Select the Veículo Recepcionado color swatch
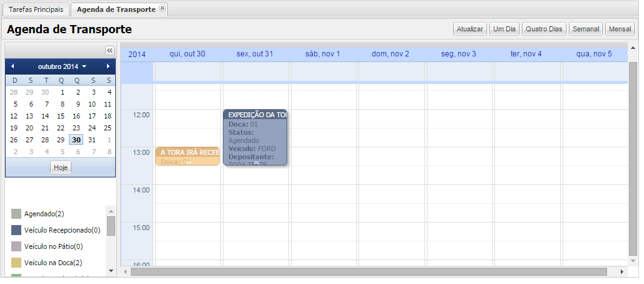Viewport: 644px width, 284px height. point(16,230)
